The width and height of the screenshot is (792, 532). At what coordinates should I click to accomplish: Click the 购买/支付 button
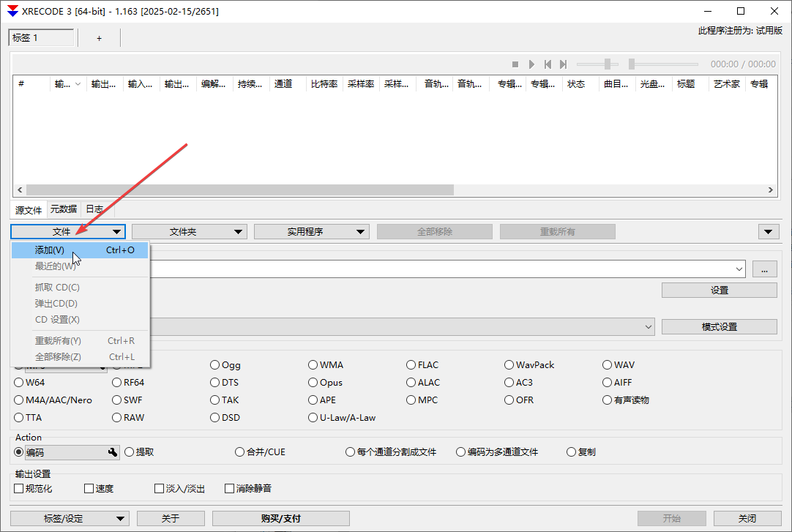280,519
